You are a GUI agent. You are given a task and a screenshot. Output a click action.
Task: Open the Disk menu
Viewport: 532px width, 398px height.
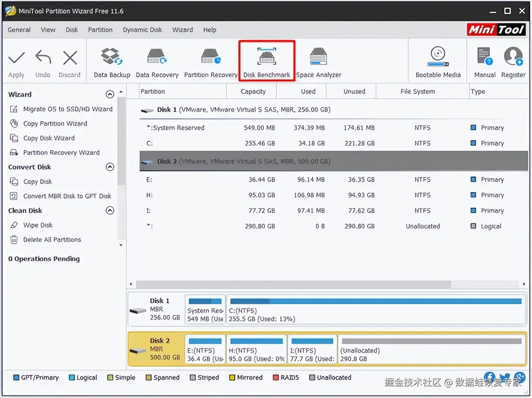click(72, 30)
